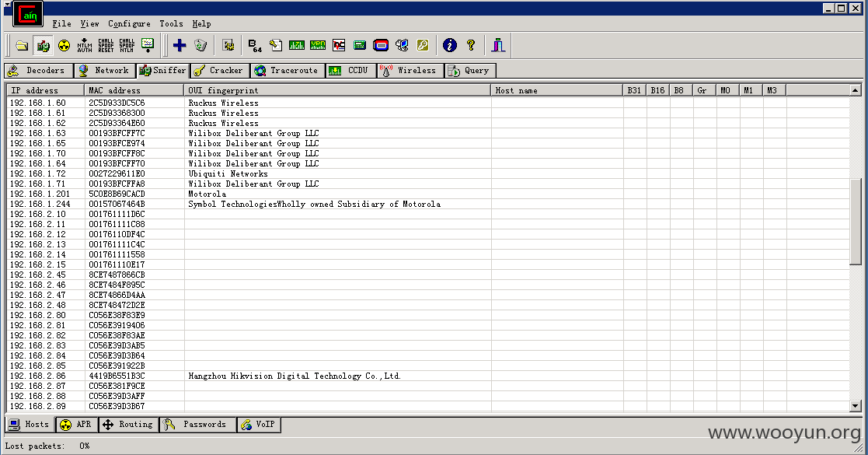Click the host list scroll up arrow
868x455 pixels.
pyautogui.click(x=855, y=90)
